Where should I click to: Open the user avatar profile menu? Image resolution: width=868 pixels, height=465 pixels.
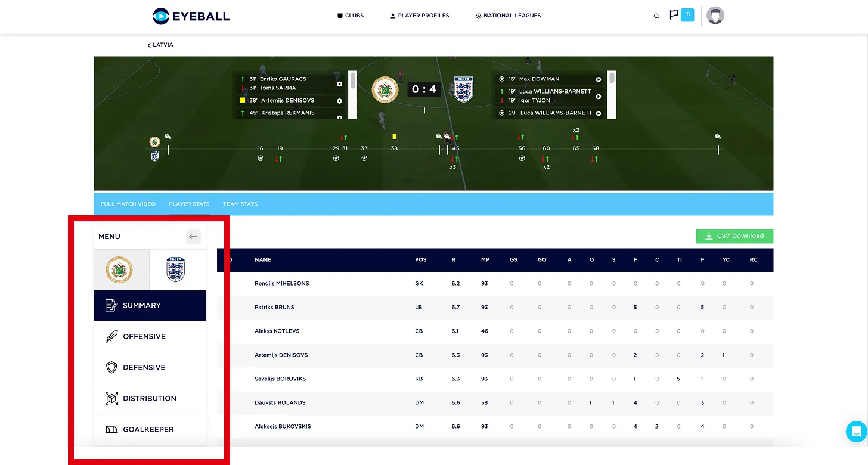(715, 15)
